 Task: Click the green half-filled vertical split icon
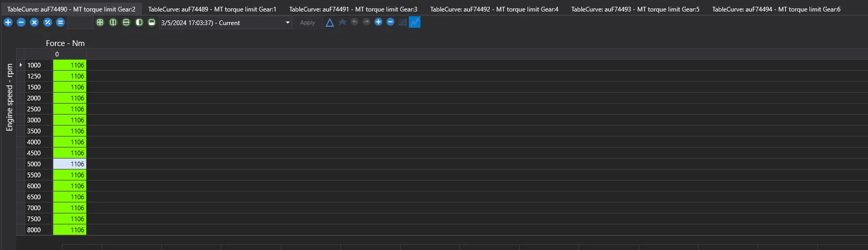pyautogui.click(x=139, y=22)
